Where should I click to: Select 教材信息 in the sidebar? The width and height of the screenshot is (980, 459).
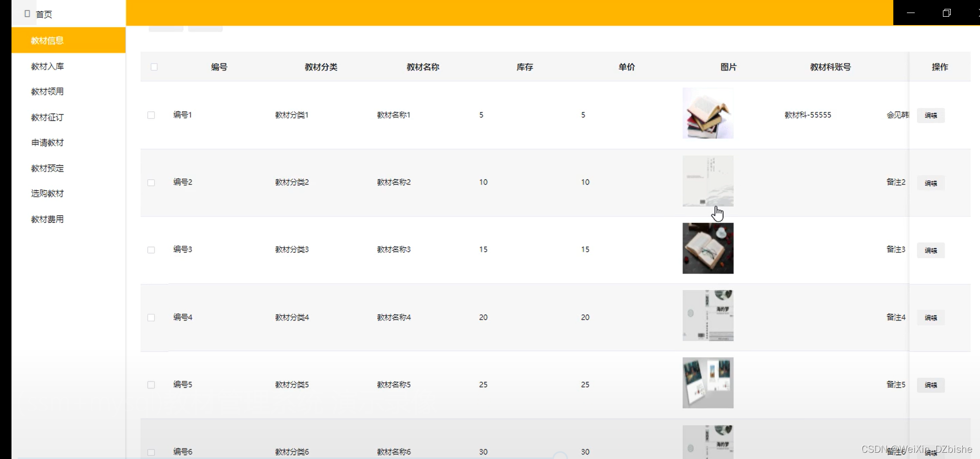68,41
